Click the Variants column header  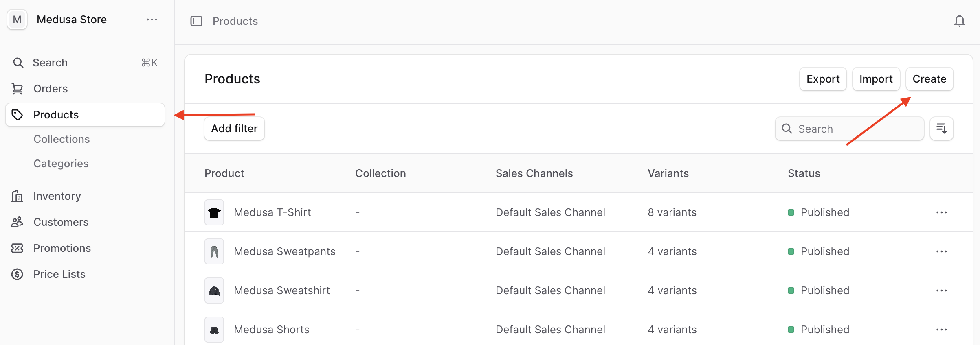pyautogui.click(x=668, y=173)
